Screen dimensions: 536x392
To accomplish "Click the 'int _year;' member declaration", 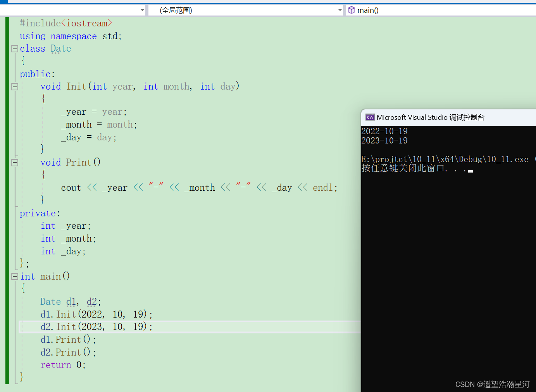I will [66, 226].
